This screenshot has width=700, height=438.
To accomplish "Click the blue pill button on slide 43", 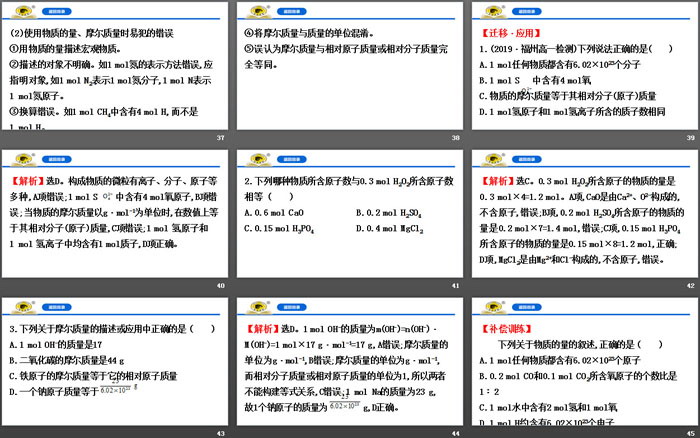I will (x=57, y=307).
